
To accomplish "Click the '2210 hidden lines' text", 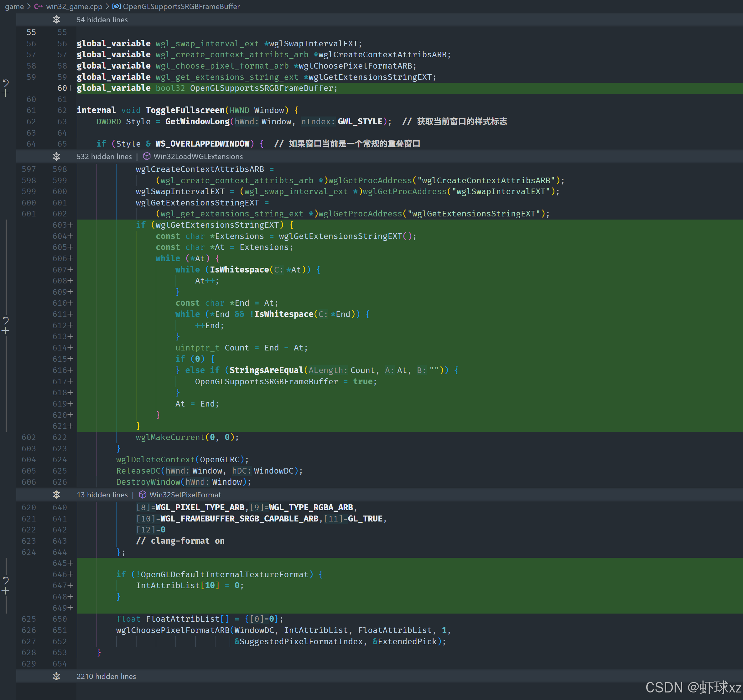I will (106, 676).
